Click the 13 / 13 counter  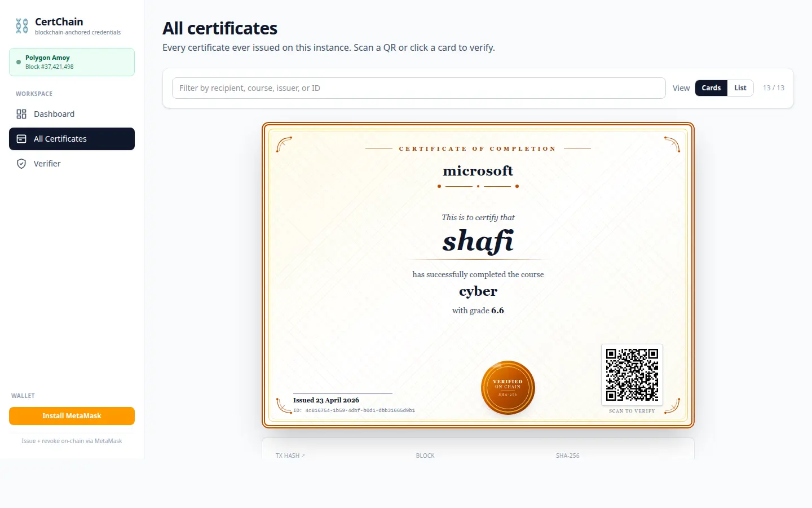pyautogui.click(x=774, y=88)
